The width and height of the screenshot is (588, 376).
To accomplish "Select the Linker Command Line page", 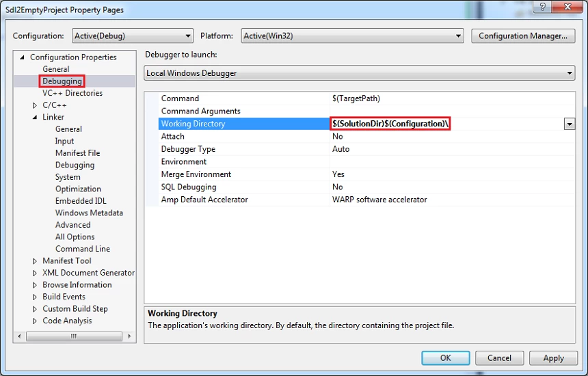I will click(x=82, y=249).
